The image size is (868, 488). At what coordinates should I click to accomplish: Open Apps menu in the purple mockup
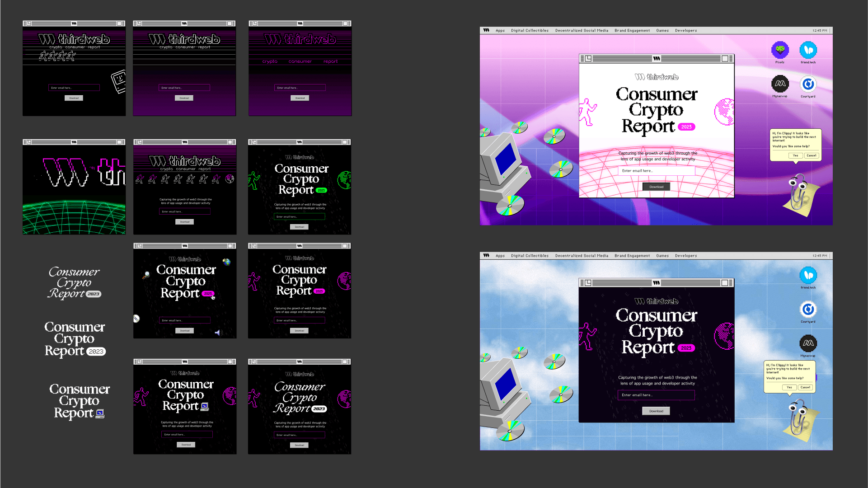(x=500, y=31)
